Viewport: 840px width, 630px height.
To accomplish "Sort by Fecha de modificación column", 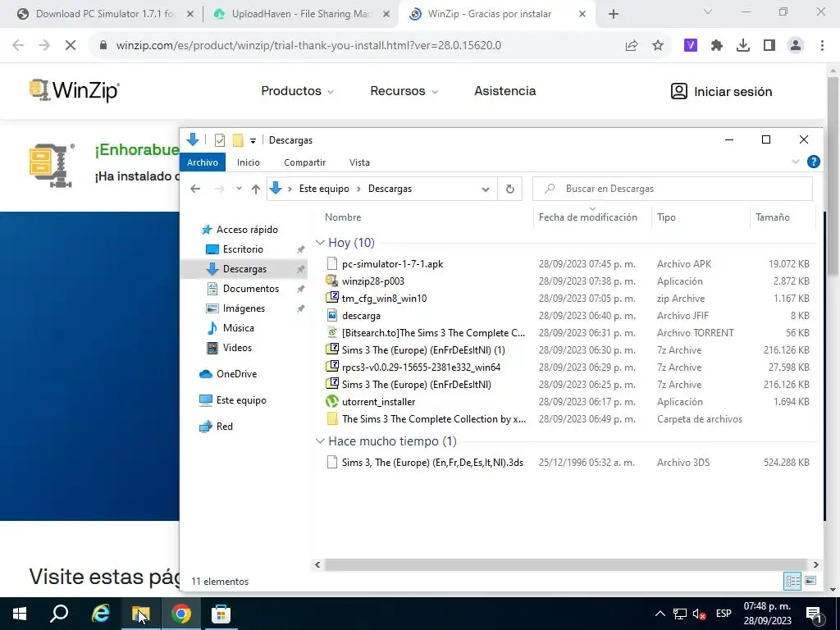I will point(587,217).
